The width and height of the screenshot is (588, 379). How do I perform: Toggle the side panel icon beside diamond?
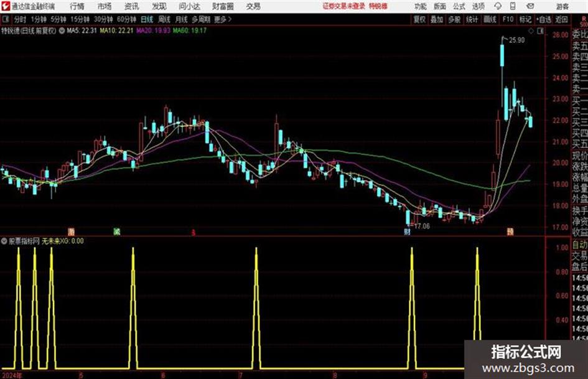tap(540, 31)
